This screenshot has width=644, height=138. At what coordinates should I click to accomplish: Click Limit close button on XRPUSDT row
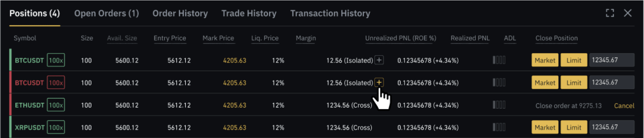click(x=574, y=127)
